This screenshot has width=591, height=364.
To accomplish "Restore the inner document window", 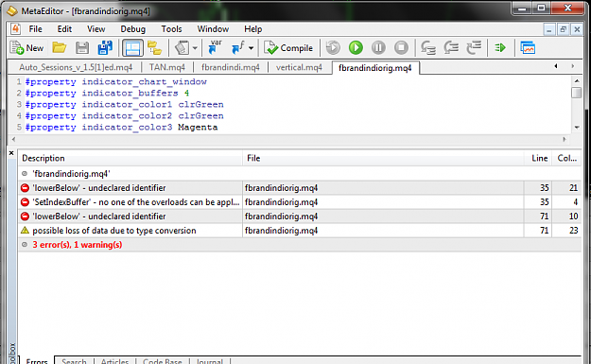I will point(564,29).
